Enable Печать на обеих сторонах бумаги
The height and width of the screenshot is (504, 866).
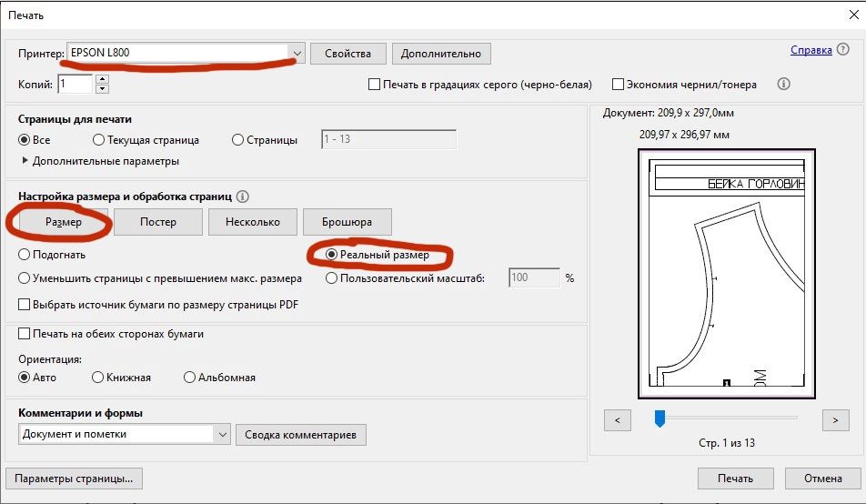(x=25, y=334)
